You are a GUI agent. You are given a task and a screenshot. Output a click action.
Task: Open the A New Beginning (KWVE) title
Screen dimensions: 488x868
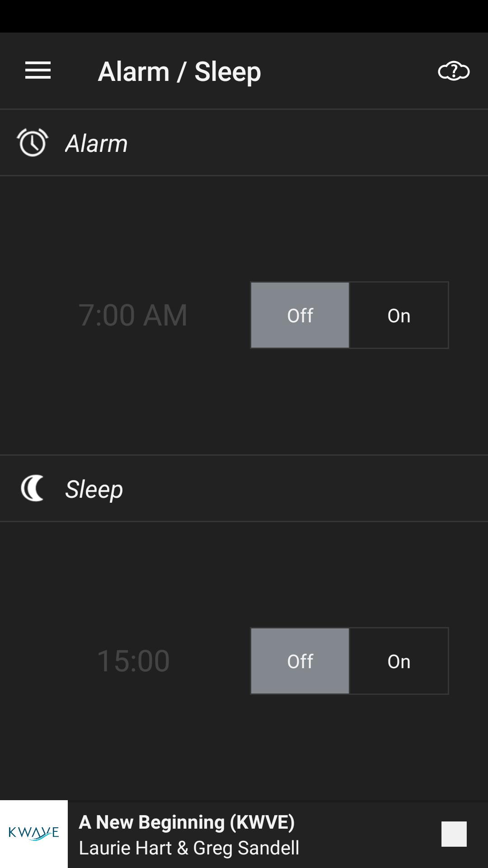click(x=187, y=822)
